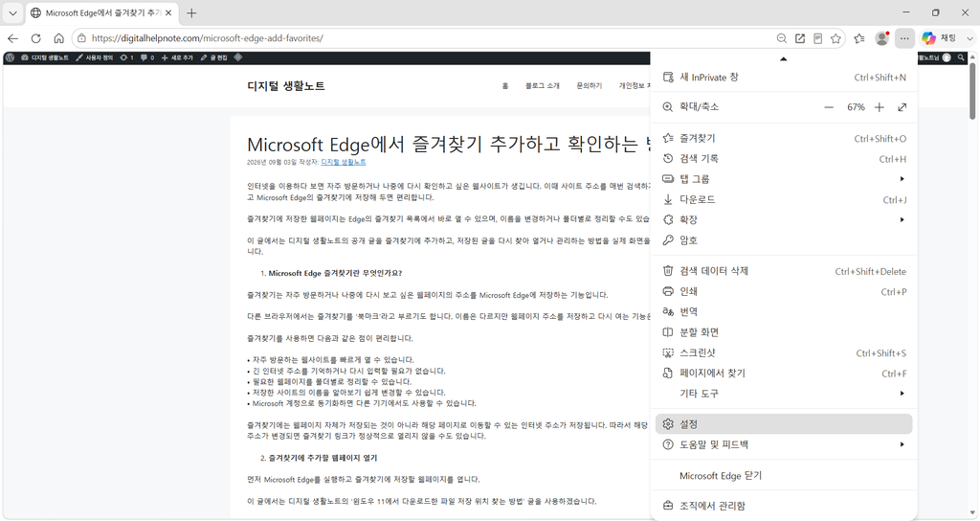The height and width of the screenshot is (521, 980).
Task: Click the WordPress logo in admin bar
Action: pyautogui.click(x=10, y=57)
